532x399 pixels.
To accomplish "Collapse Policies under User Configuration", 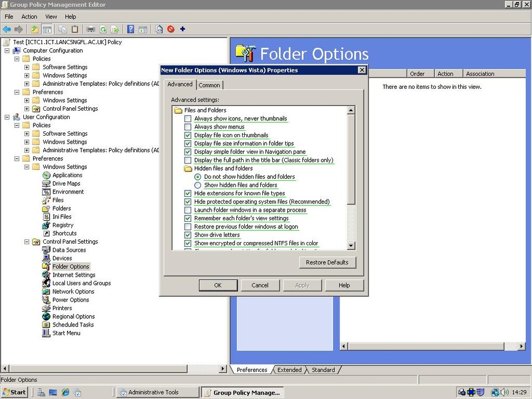I will 16,126.
